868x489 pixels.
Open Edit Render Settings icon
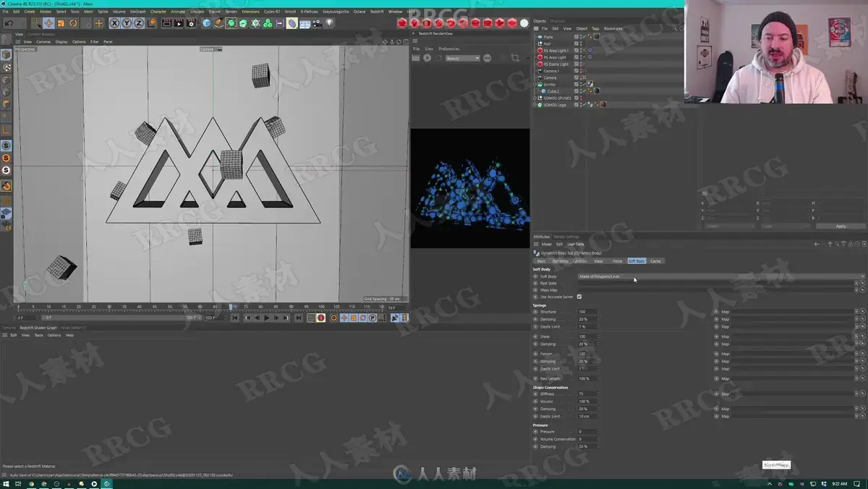pos(191,23)
